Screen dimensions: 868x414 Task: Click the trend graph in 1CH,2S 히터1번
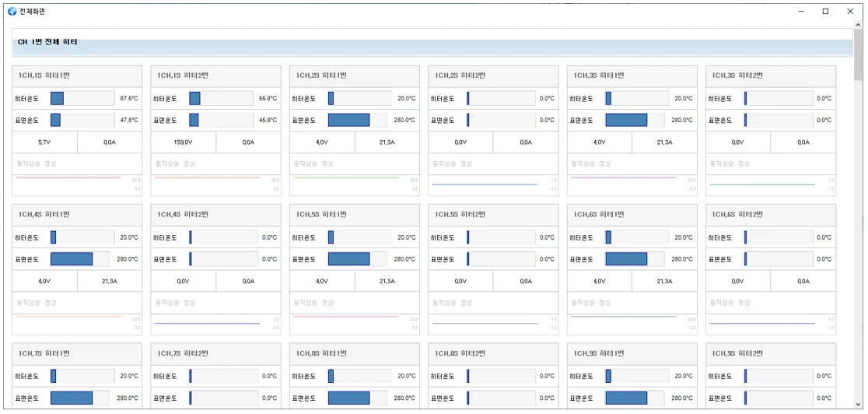(355, 185)
